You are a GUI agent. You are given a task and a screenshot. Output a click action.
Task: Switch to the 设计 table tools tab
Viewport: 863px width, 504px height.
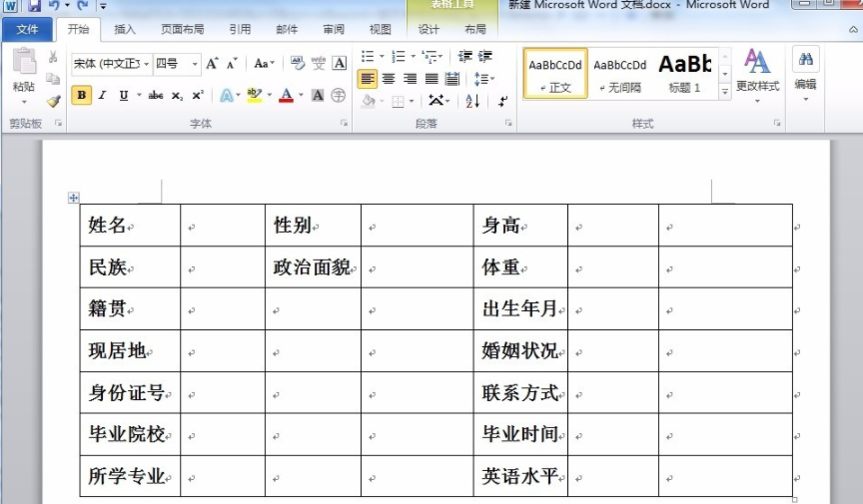(429, 29)
